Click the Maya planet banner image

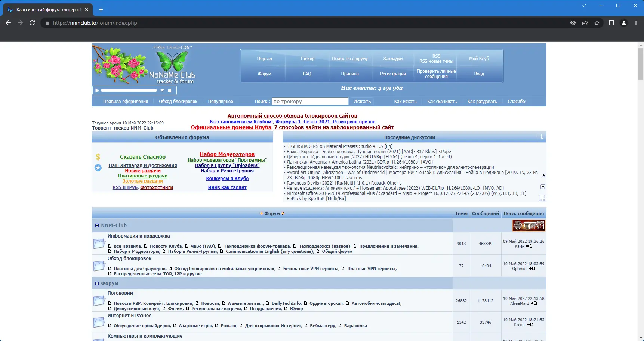[x=529, y=225]
